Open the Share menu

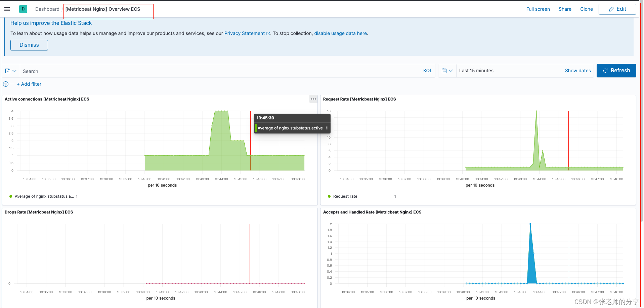coord(565,9)
